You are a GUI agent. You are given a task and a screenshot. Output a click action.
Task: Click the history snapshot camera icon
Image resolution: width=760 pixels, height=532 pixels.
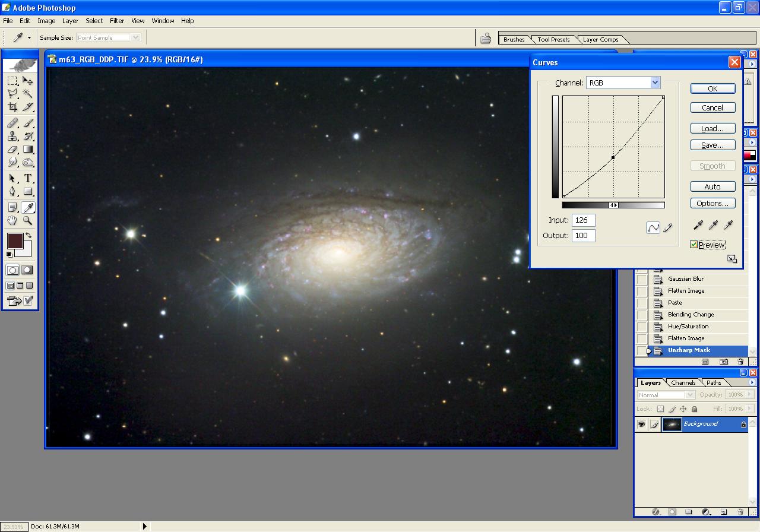[724, 362]
